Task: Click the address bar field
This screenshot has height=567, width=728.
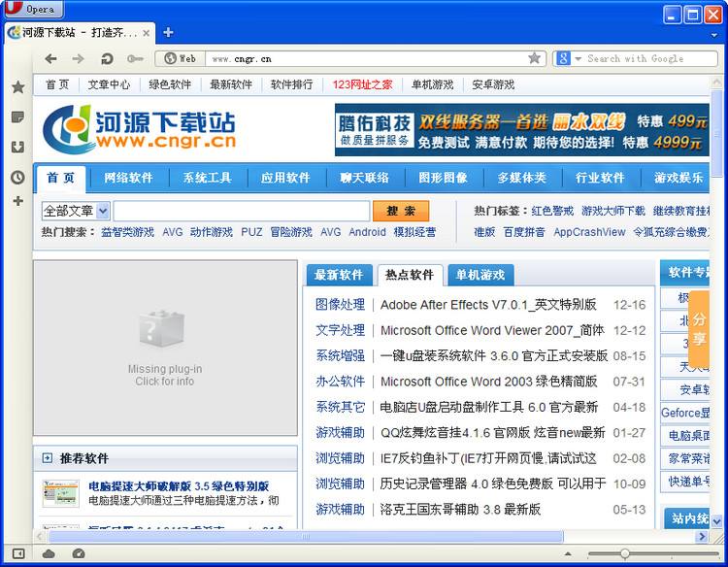Action: coord(367,58)
